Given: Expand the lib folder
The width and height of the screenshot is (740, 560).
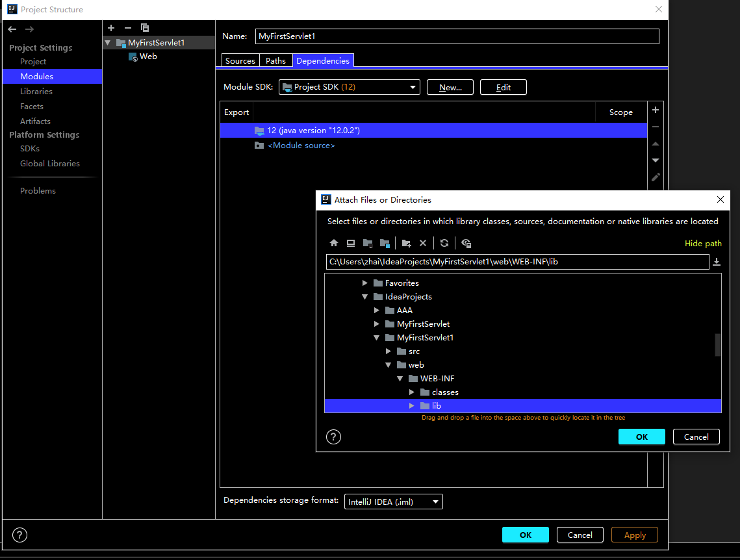Looking at the screenshot, I should click(x=412, y=406).
